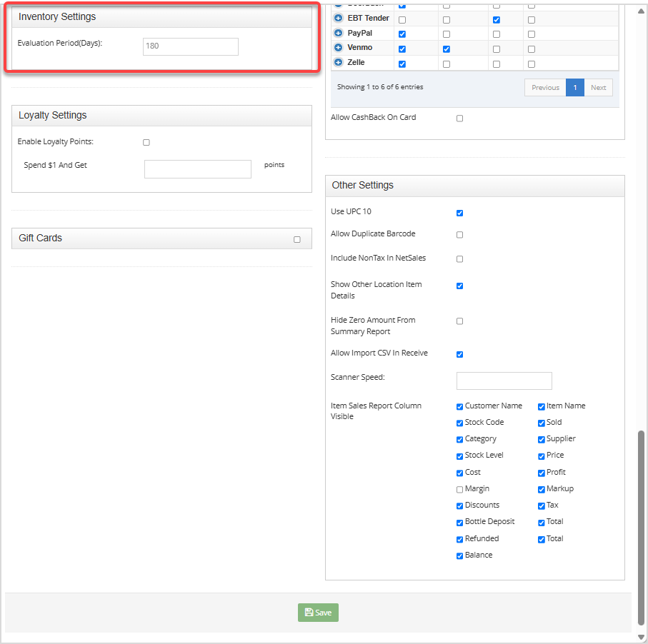
Task: Click the Previous pagination button
Action: coord(545,87)
